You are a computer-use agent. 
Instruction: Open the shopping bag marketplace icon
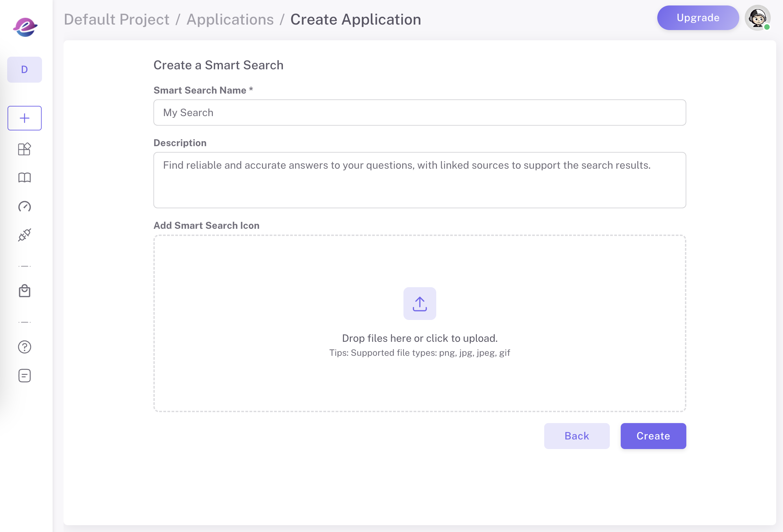(x=25, y=291)
